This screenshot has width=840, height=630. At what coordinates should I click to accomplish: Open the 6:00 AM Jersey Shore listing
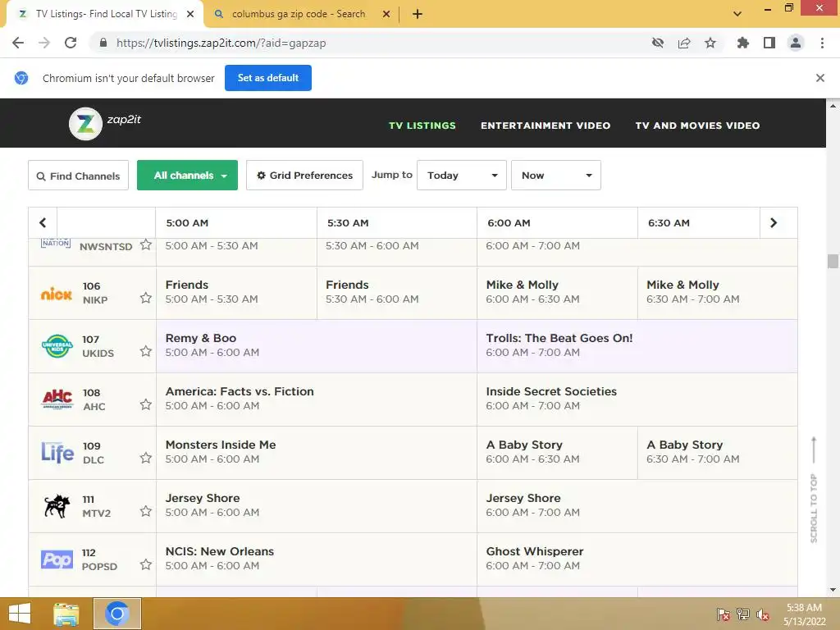[x=637, y=506]
